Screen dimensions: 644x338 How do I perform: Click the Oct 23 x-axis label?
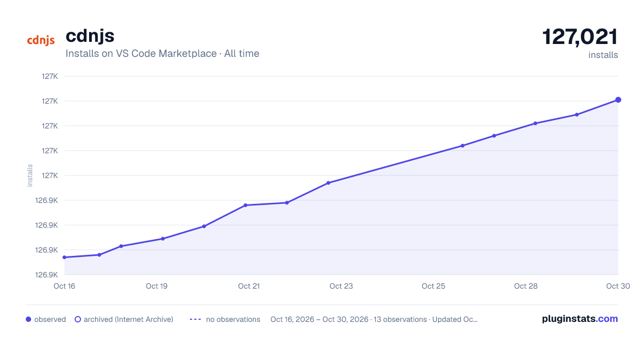pos(341,286)
